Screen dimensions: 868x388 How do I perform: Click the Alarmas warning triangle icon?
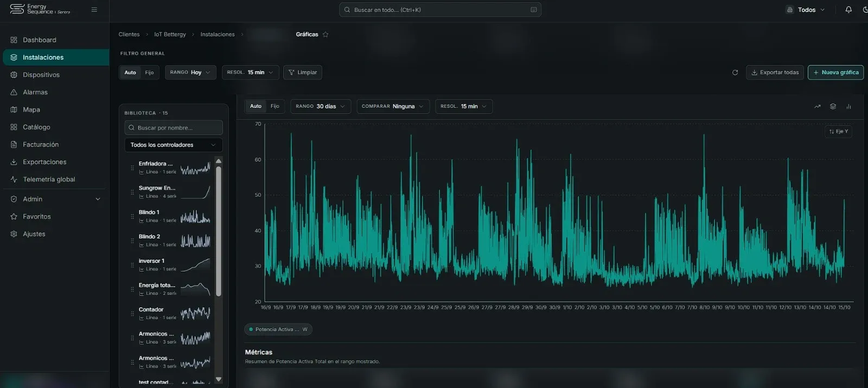14,92
